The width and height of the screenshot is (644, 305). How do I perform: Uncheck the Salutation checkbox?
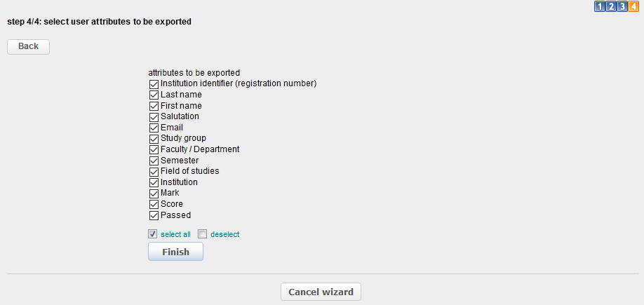154,116
